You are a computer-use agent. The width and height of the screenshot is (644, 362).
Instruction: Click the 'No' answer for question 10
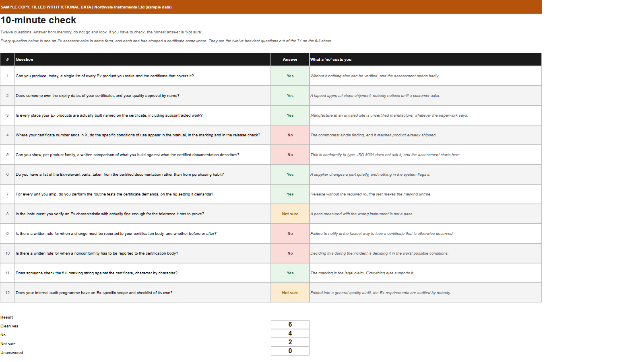click(290, 253)
